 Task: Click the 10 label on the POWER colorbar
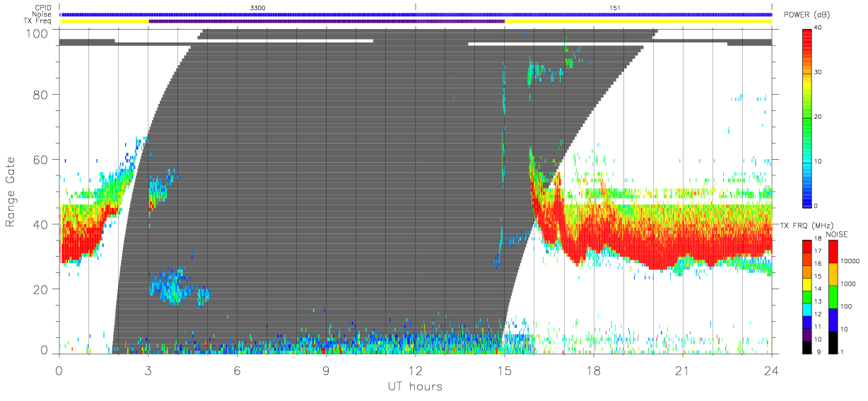pyautogui.click(x=819, y=161)
